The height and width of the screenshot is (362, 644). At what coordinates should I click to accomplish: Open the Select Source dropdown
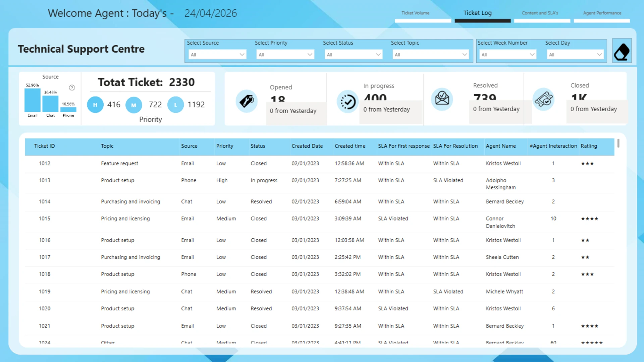[x=217, y=54]
